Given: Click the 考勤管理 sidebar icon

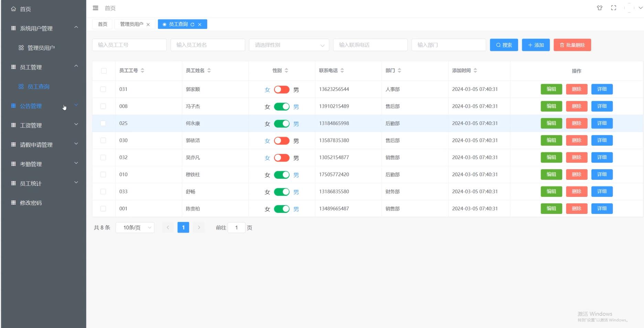Looking at the screenshot, I should coord(13,164).
